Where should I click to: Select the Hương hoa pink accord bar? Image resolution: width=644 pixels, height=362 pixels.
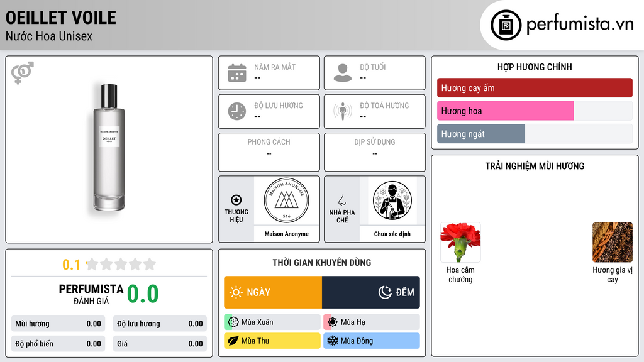point(505,111)
